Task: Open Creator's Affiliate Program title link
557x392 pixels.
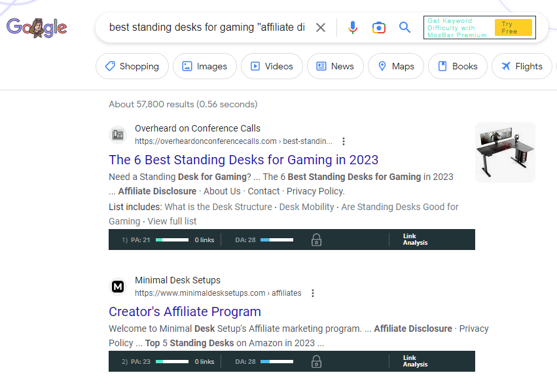Action: tap(185, 312)
